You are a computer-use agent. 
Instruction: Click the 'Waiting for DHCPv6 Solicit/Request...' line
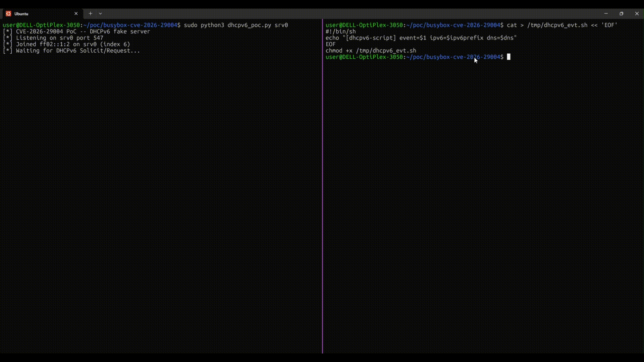(78, 51)
